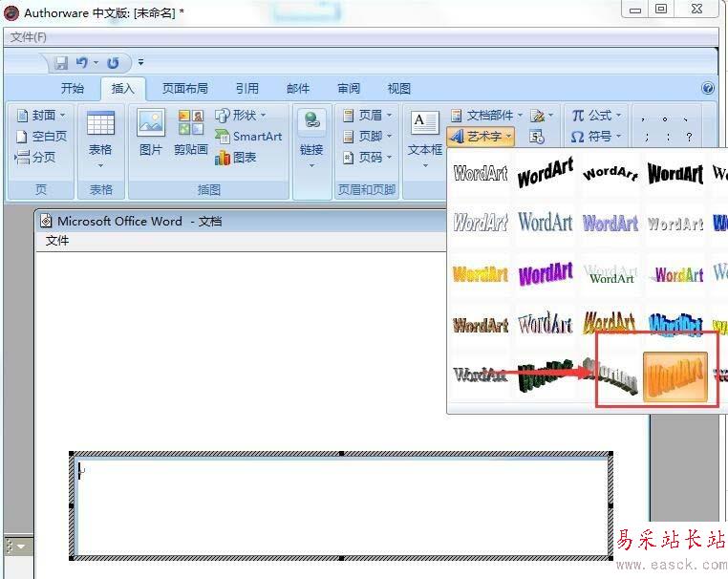Open the 页面布局 ribbon tab
This screenshot has height=579, width=728.
(x=184, y=88)
